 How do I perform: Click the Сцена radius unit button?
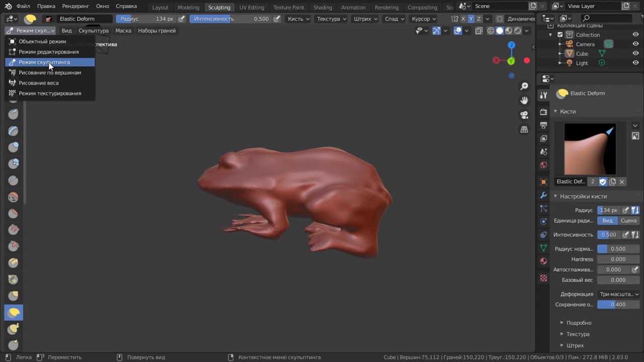[628, 221]
